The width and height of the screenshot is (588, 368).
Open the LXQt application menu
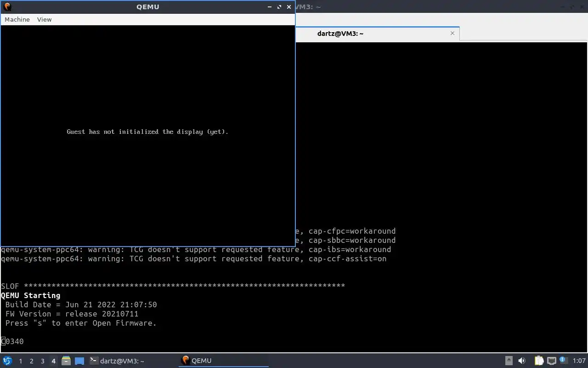click(7, 361)
